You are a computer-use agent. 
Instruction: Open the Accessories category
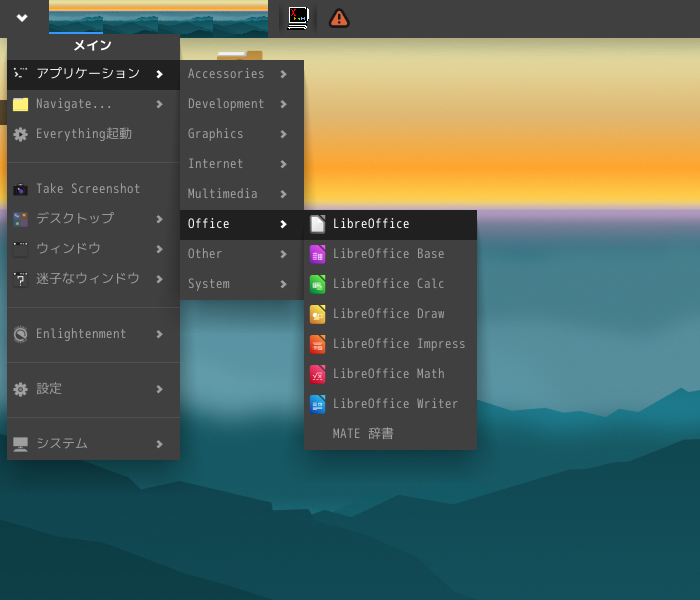click(x=242, y=74)
